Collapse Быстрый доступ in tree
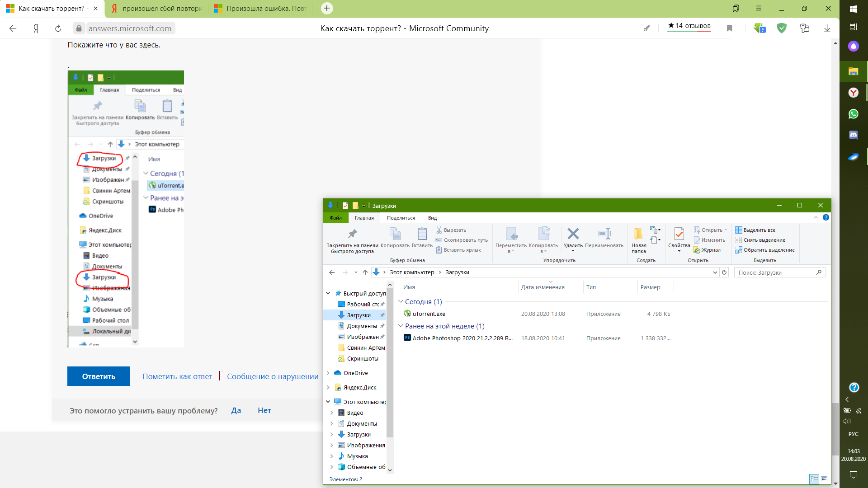Viewport: 868px width, 488px height. (328, 294)
